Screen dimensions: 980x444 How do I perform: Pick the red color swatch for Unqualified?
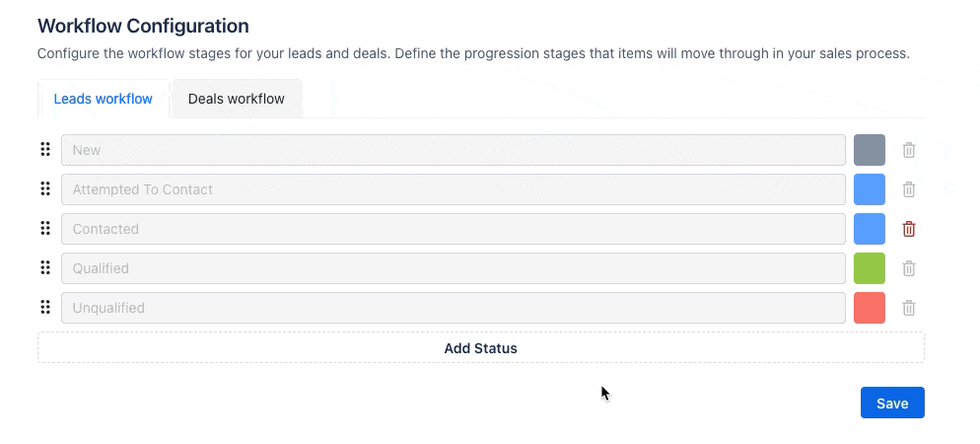click(869, 308)
